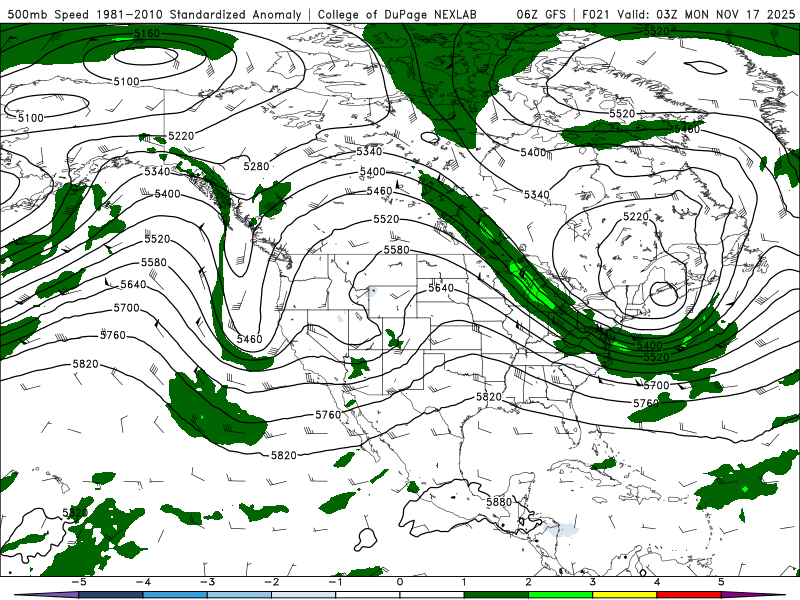
Task: Click the '1' legend tick label
Action: (464, 582)
